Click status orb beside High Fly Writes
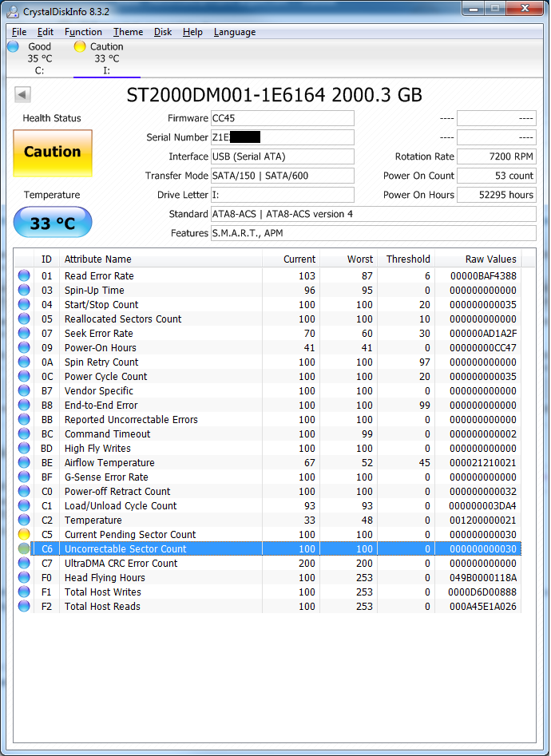Screen dimensions: 551x756 point(24,449)
